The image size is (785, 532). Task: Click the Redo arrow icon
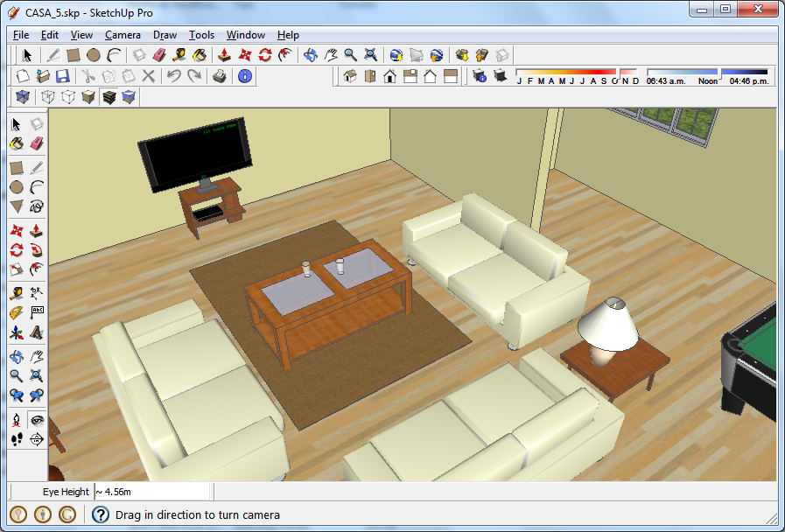pos(193,76)
